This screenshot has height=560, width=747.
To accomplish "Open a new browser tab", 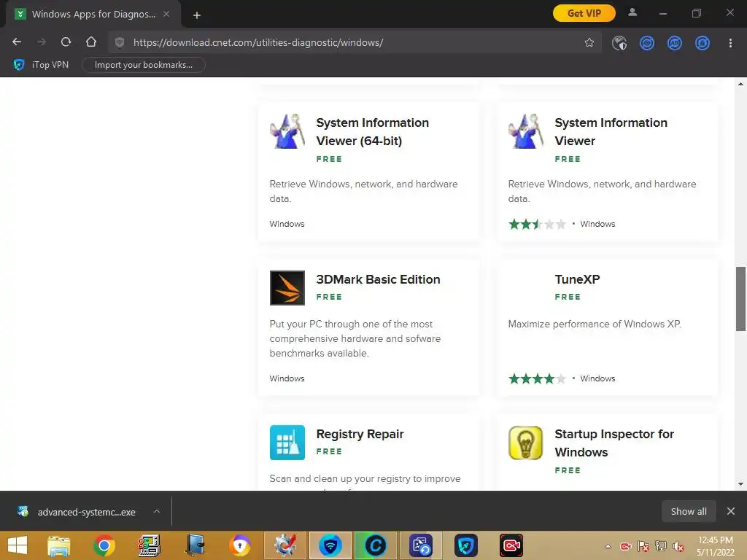I will click(x=197, y=15).
